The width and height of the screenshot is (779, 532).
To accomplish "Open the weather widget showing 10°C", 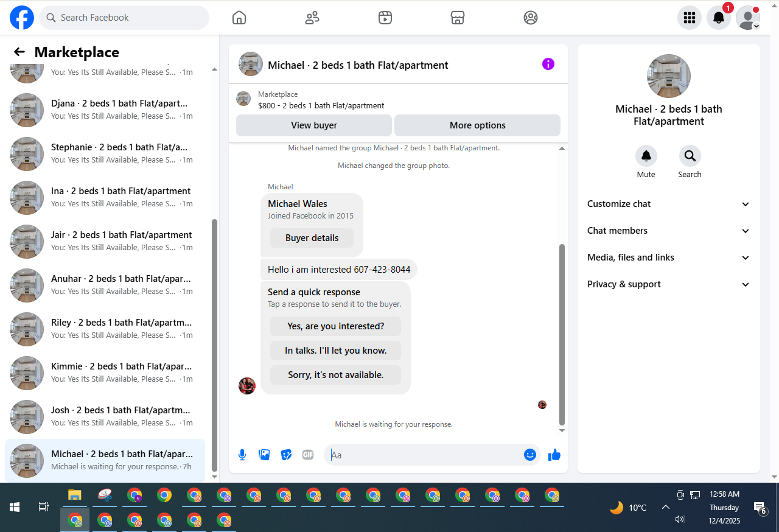I will pyautogui.click(x=628, y=507).
